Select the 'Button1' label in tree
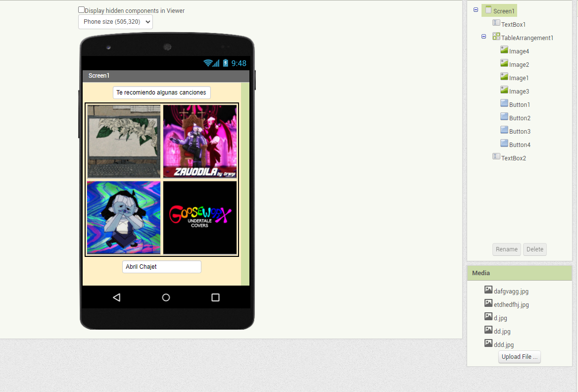Screen dimensions: 578x392 pyautogui.click(x=520, y=105)
